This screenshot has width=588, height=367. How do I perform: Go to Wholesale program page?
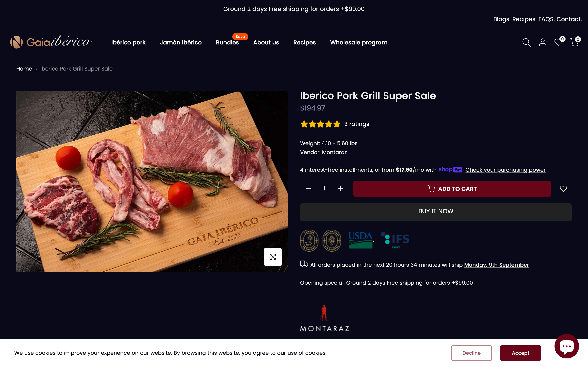[359, 42]
